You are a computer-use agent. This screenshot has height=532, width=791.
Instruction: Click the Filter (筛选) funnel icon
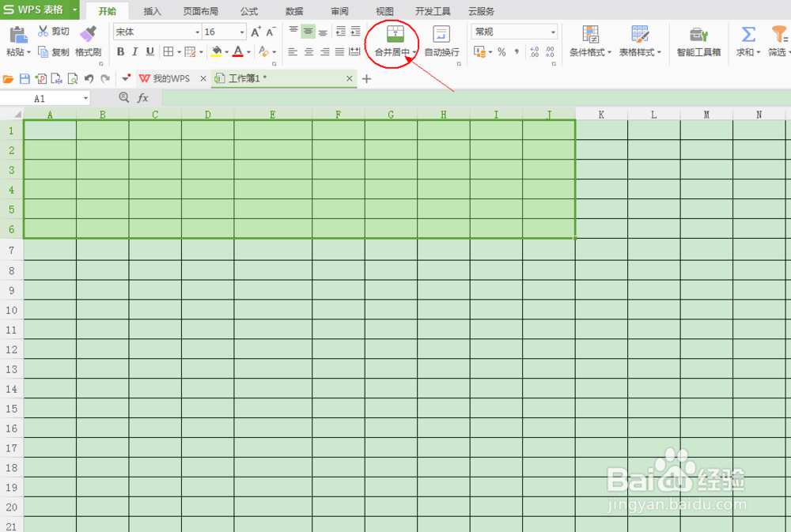(779, 34)
